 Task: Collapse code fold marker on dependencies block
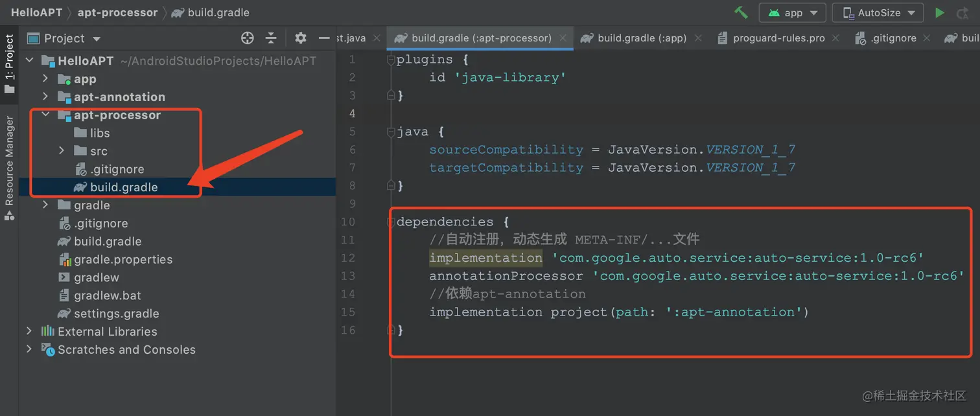click(x=390, y=222)
